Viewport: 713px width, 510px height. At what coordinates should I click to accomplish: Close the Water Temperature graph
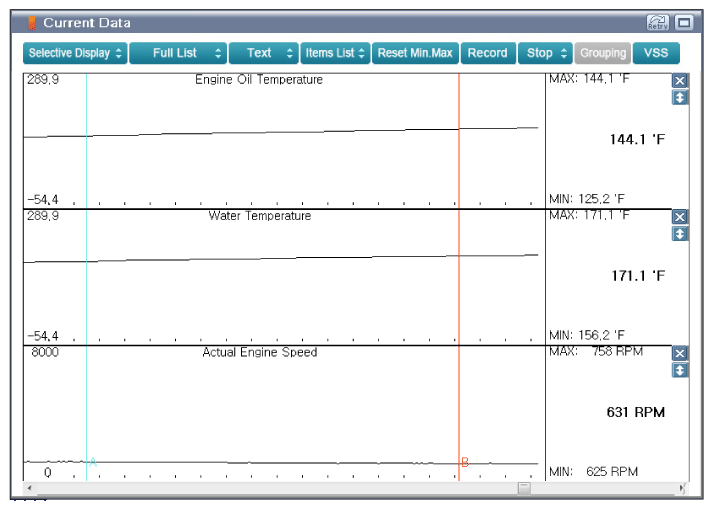[679, 217]
